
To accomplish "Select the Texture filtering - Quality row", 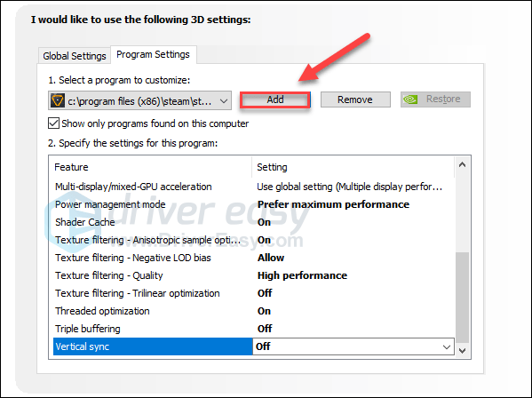I will tap(254, 275).
